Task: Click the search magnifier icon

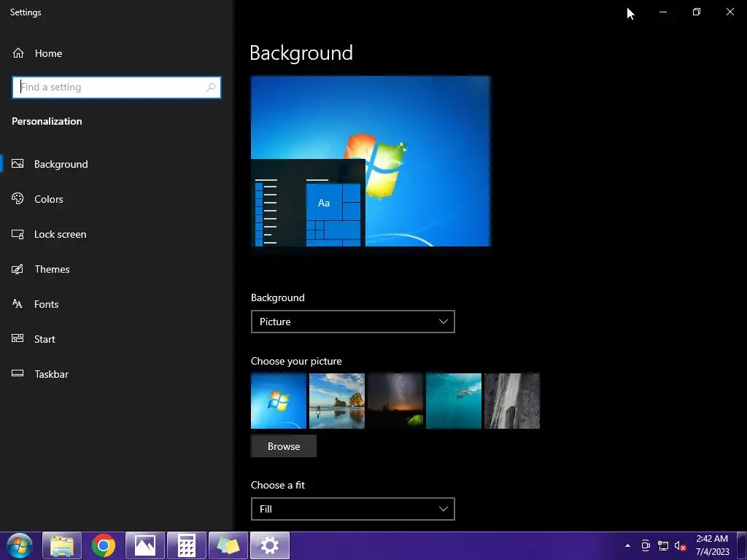Action: point(211,87)
